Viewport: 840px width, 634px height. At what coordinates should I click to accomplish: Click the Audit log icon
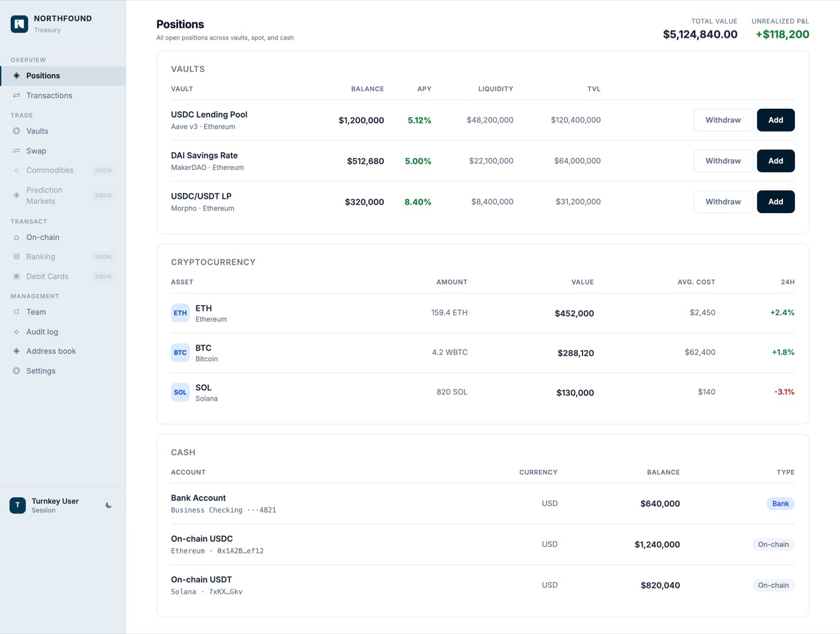click(x=17, y=332)
